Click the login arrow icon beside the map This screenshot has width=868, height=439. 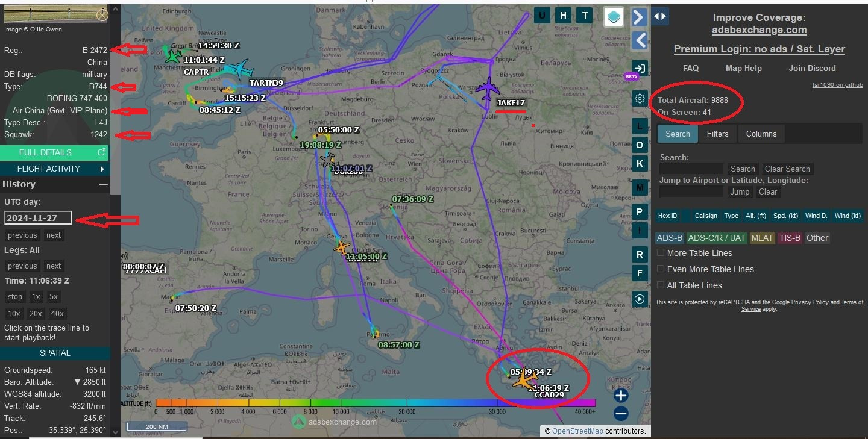(x=639, y=68)
